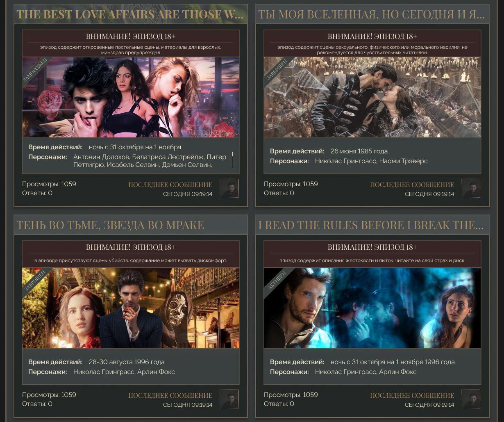Click "Сегодня 09:19:14" timestamp in "I read the rules" card

(x=429, y=405)
